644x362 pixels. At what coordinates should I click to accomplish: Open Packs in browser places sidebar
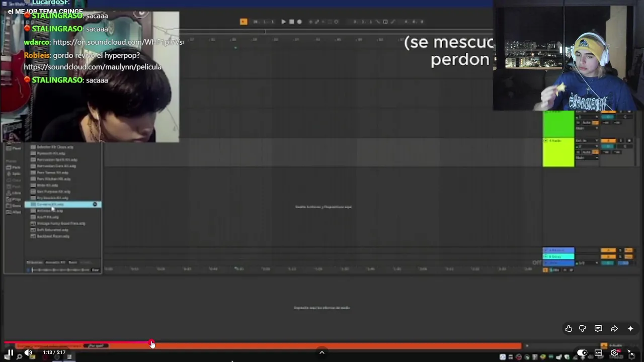[x=14, y=167]
